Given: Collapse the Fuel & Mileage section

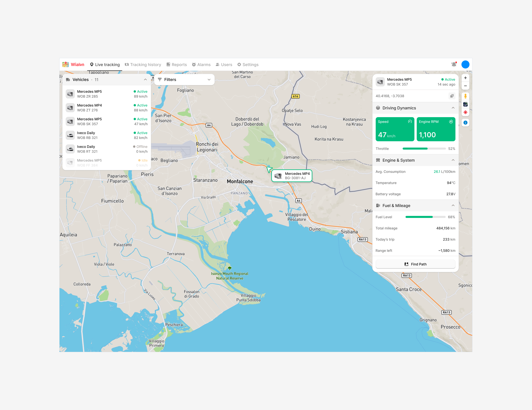Looking at the screenshot, I should (453, 205).
